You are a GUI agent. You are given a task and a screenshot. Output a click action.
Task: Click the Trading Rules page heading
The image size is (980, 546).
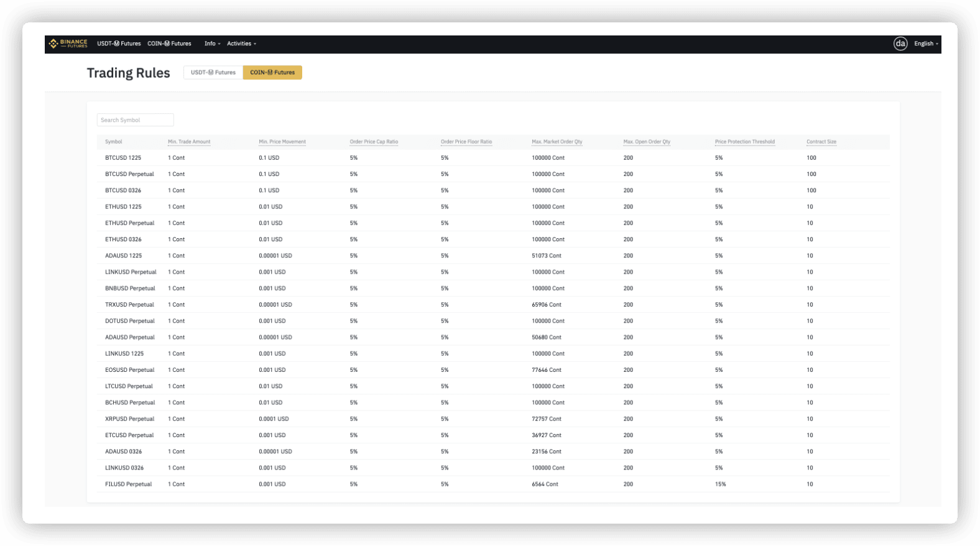click(x=128, y=73)
